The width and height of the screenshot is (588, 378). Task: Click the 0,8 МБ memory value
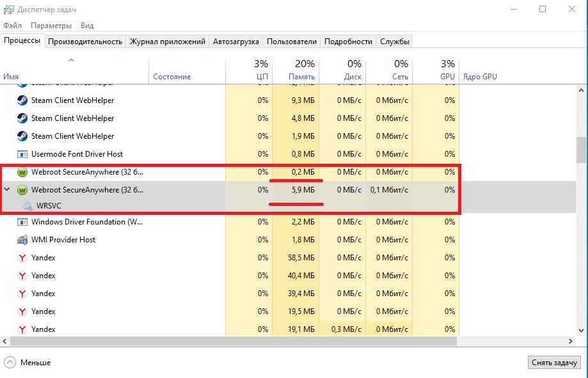pos(303,154)
